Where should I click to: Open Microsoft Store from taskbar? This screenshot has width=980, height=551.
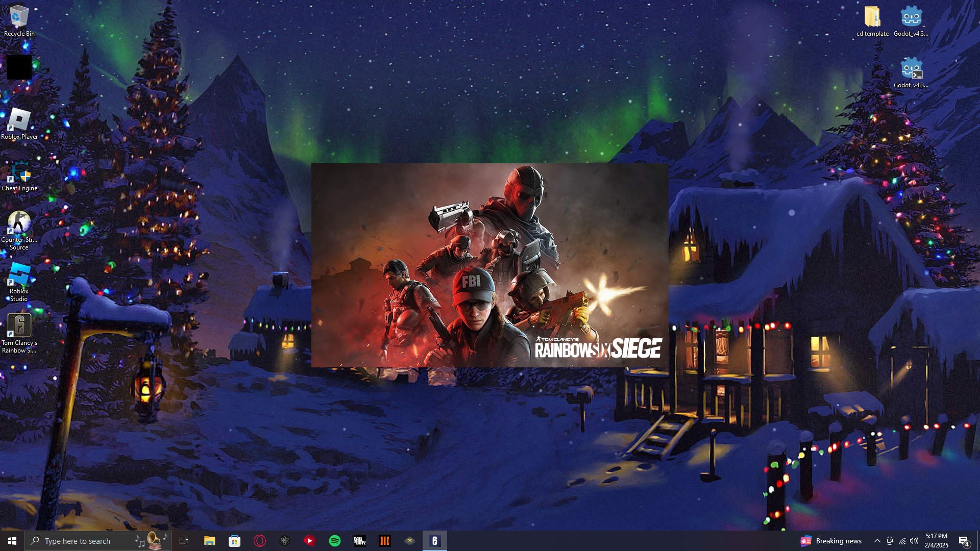click(x=235, y=541)
